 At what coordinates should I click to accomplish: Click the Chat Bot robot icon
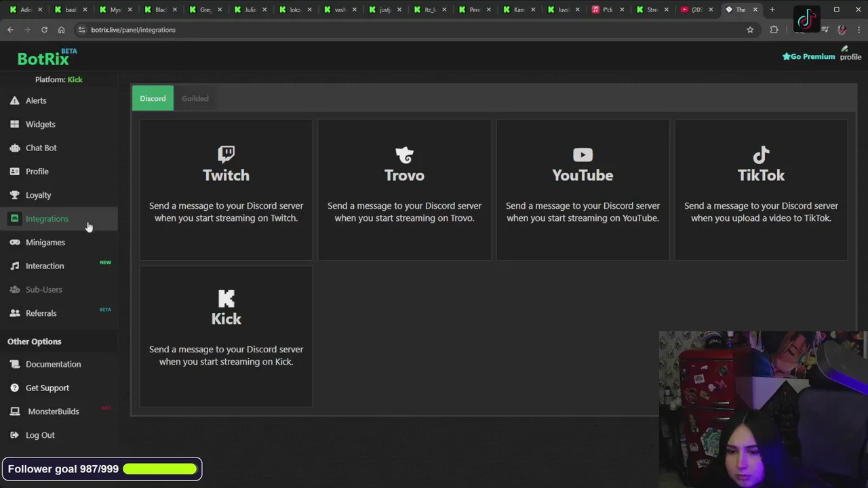14,148
